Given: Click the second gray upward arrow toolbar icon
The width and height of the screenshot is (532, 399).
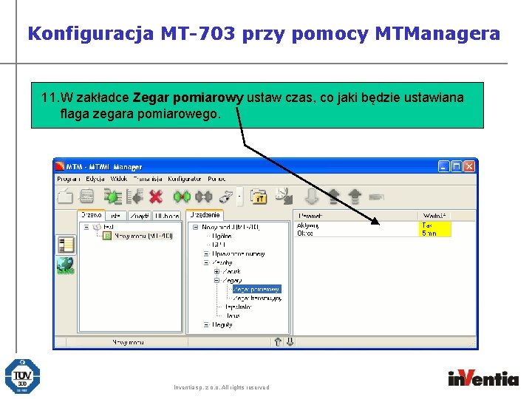Looking at the screenshot, I should point(355,197).
